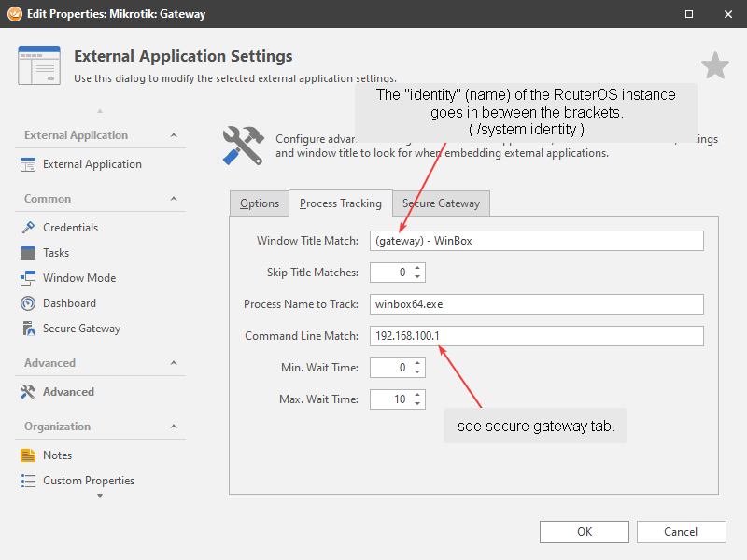Screen dimensions: 747x560
Task: Click the Window Title Match field
Action: [536, 241]
